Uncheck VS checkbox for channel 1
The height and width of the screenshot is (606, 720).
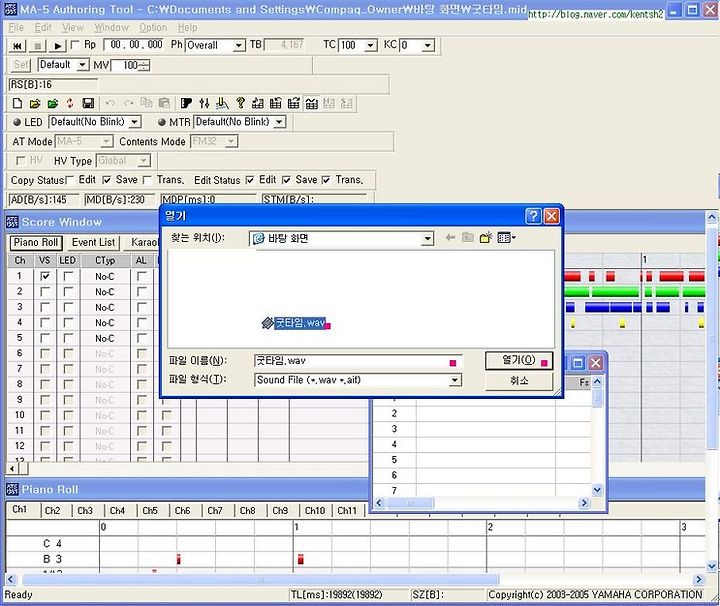pos(45,276)
